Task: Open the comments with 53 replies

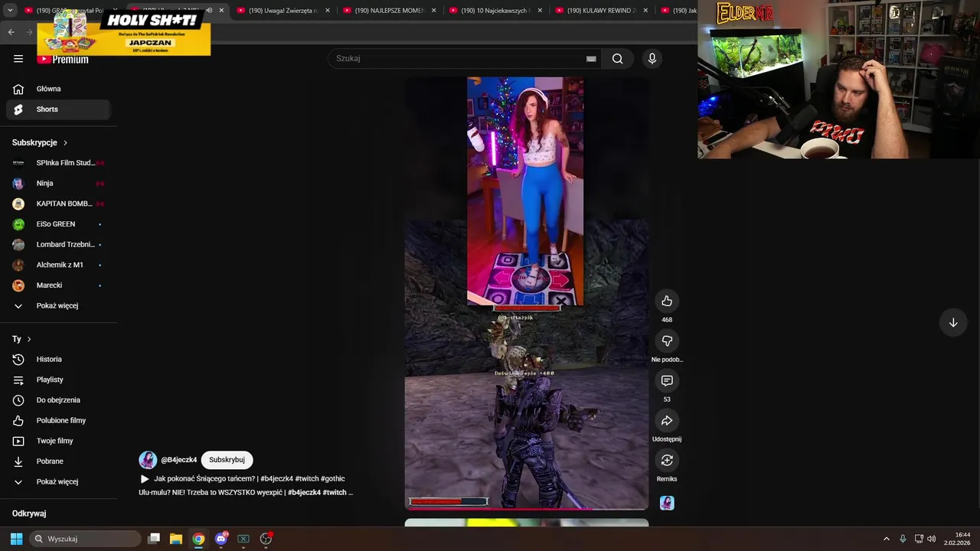Action: coord(667,381)
